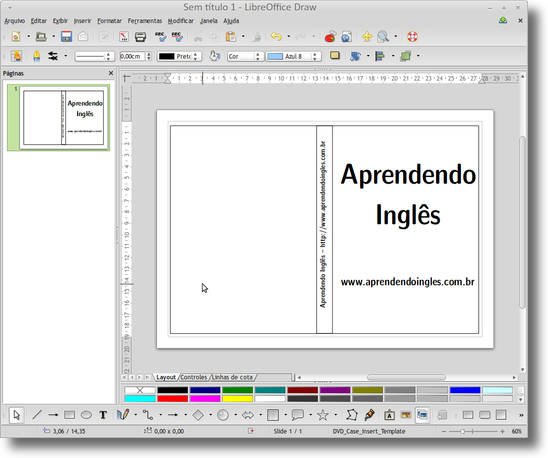Viewport: 548px width, 458px height.
Task: Open the Zoom dropdown arrow
Action: pos(396,36)
